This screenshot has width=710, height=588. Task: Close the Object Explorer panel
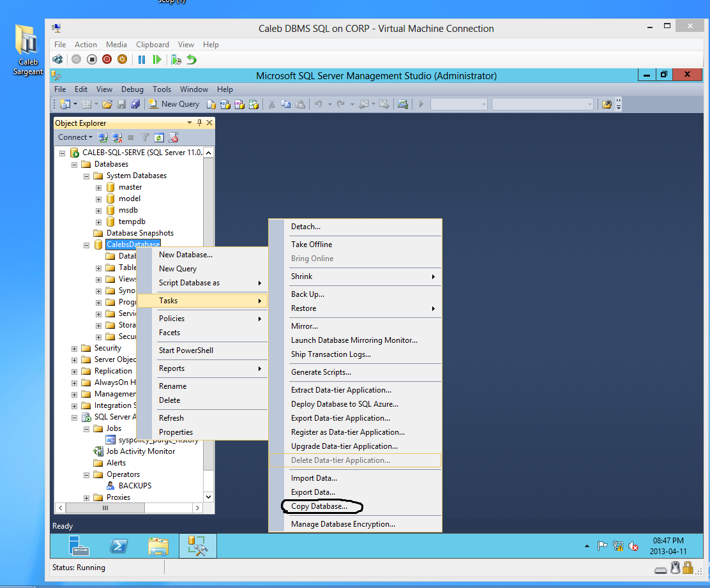209,123
